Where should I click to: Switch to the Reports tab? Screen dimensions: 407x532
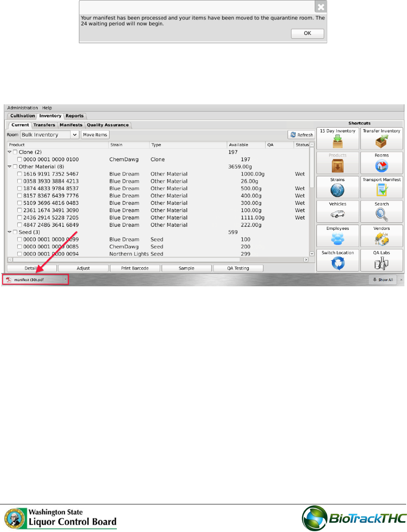coord(75,116)
